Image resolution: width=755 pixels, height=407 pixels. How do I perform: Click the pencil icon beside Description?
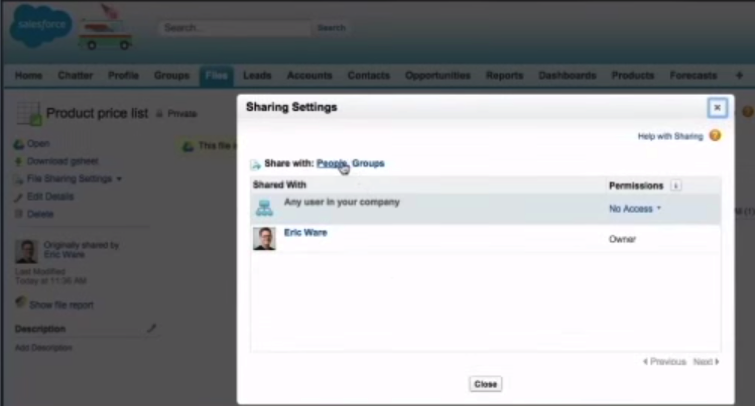coord(151,328)
